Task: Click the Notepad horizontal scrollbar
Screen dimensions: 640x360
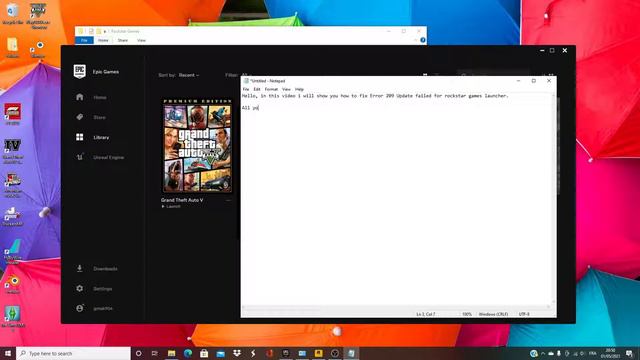Action: [x=397, y=307]
